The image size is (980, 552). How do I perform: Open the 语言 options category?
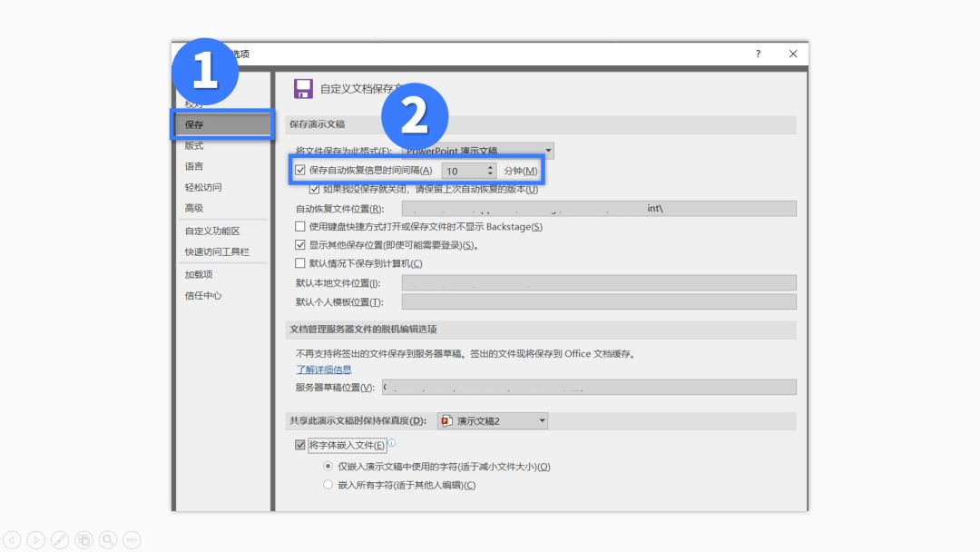[194, 166]
